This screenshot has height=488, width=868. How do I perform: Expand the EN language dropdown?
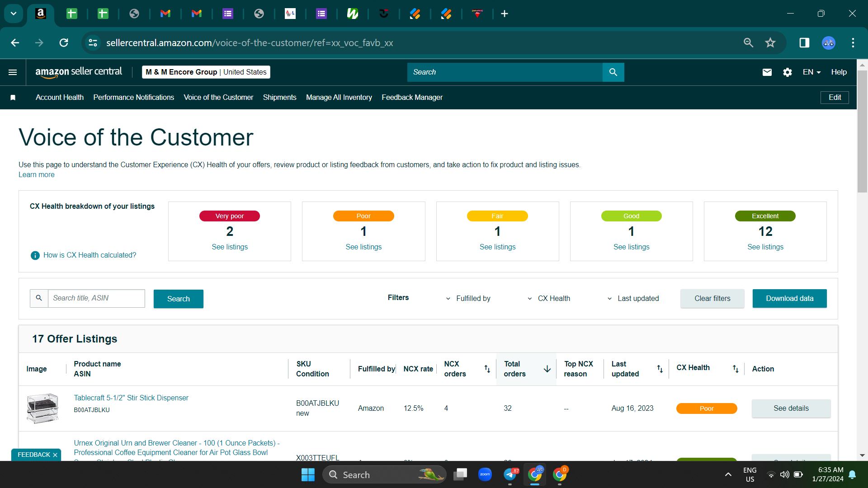coord(811,72)
